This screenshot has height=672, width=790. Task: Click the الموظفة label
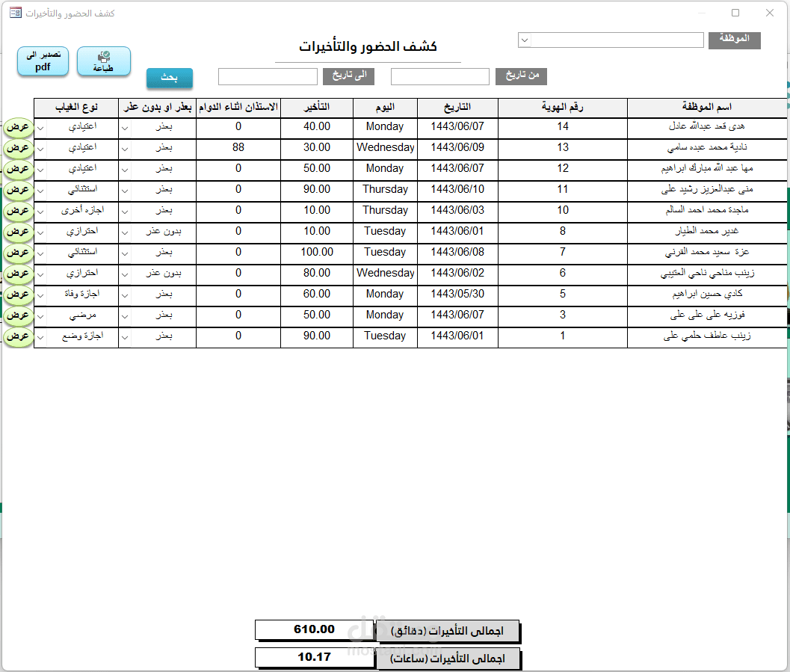pos(734,40)
